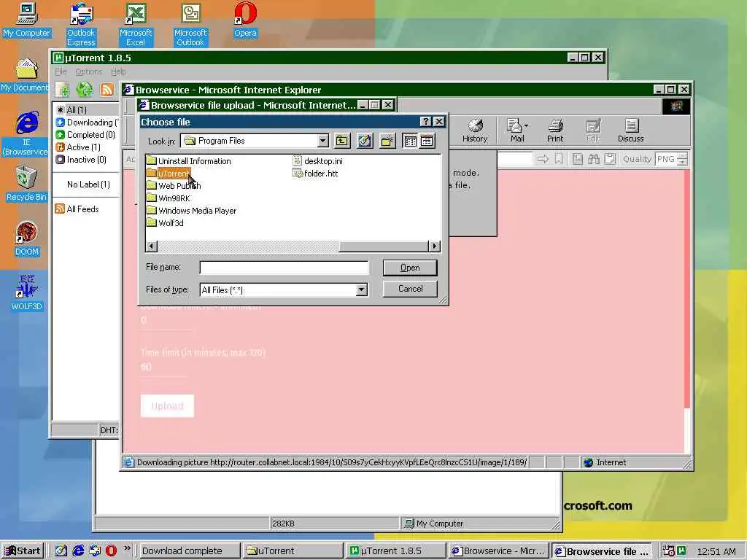Viewport: 747px width, 560px height.
Task: Select the Windows Media Player folder
Action: pyautogui.click(x=192, y=211)
